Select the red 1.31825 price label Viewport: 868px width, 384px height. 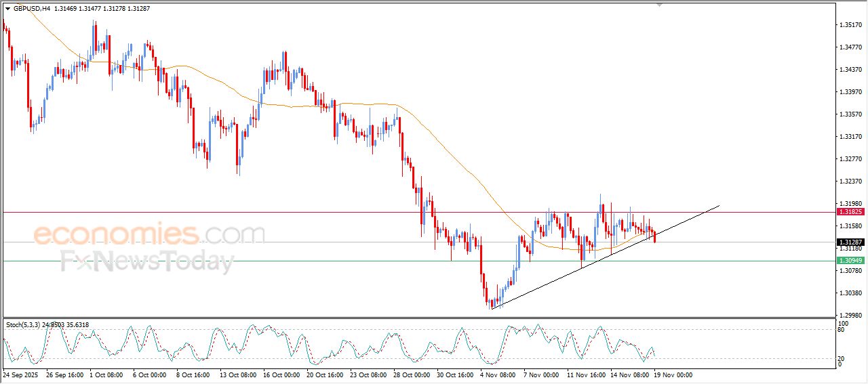point(850,212)
